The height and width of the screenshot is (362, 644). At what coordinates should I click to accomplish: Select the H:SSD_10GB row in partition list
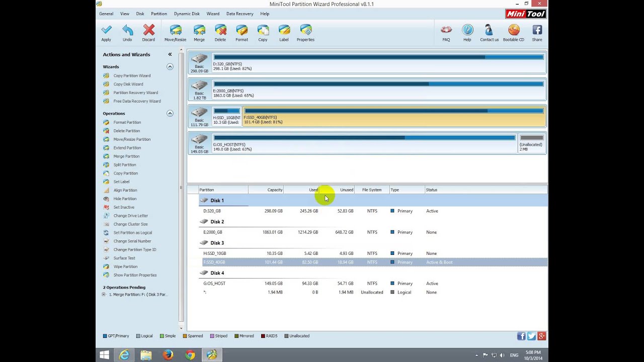tap(373, 253)
